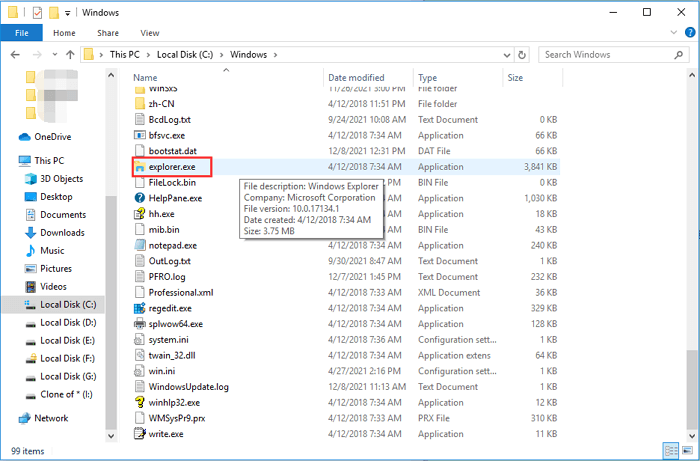Select BcdLog.txt file name
The width and height of the screenshot is (700, 461).
tap(169, 120)
